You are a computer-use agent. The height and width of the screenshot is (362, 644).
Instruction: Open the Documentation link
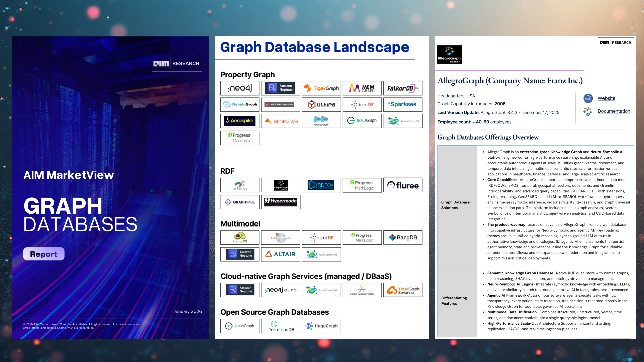coord(614,111)
